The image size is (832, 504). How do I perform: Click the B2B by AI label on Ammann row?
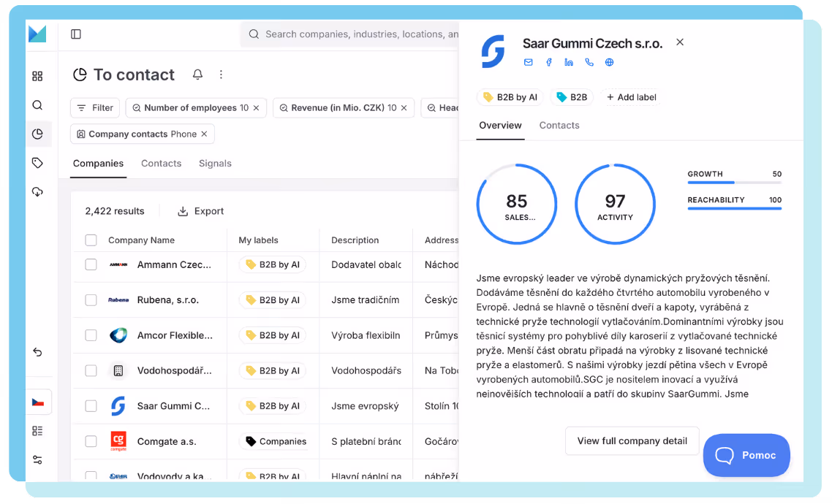click(x=273, y=264)
